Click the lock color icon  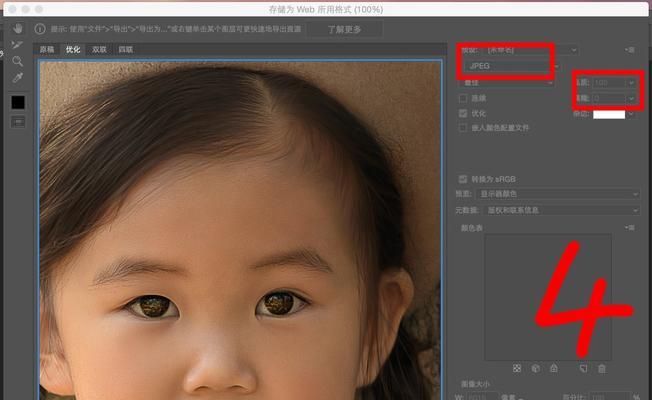(x=554, y=368)
